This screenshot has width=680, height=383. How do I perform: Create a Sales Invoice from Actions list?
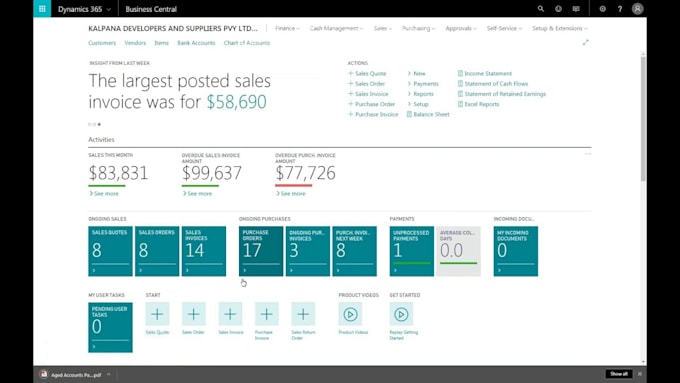(368, 94)
